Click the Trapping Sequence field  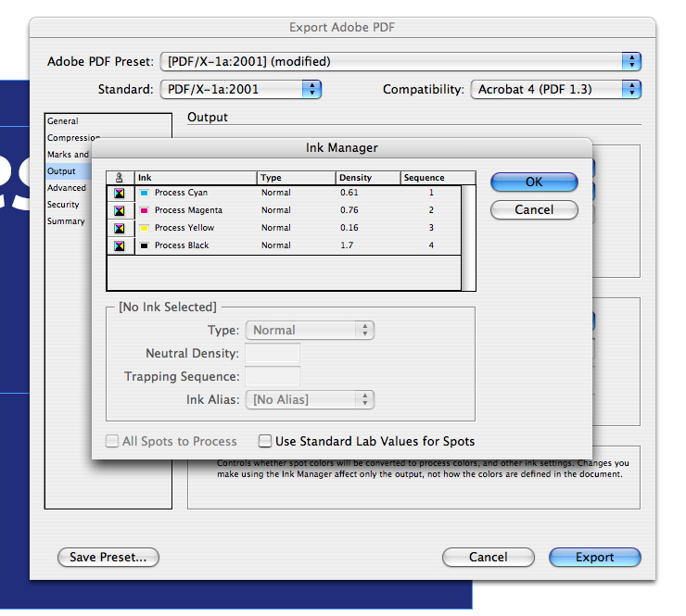coord(273,376)
